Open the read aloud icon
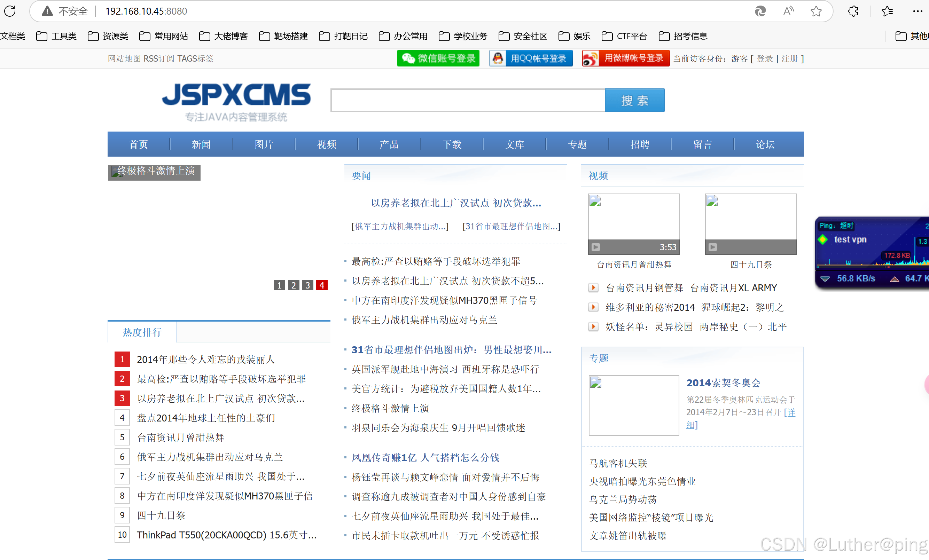Viewport: 929px width, 560px height. coord(788,11)
